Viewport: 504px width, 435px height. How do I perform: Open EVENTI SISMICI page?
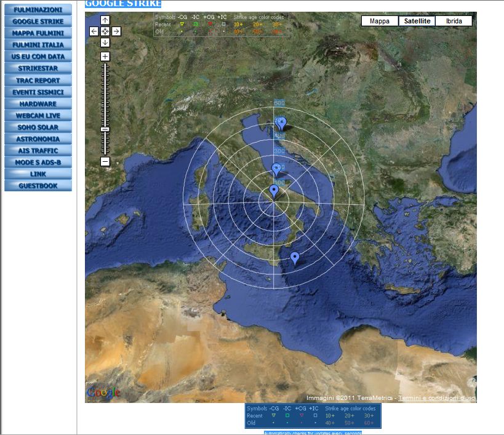click(38, 92)
